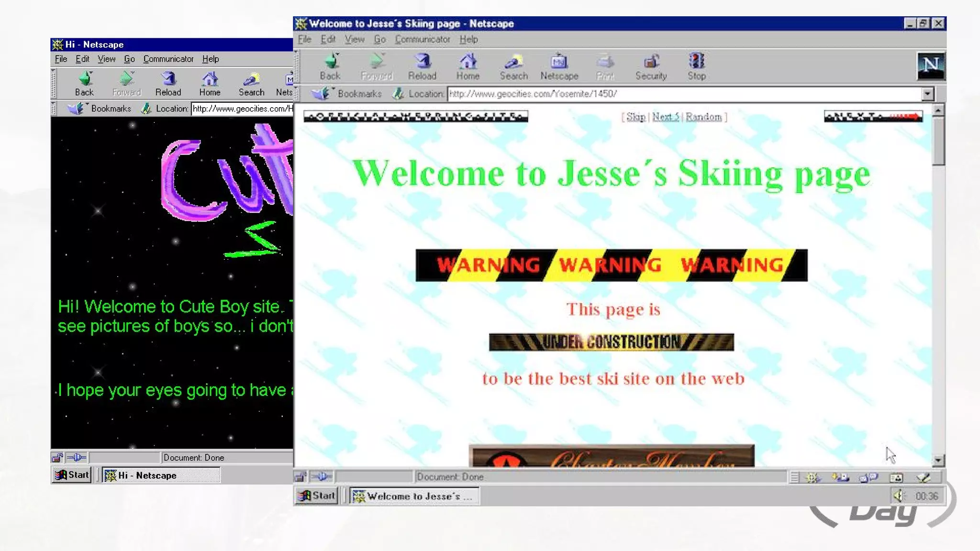This screenshot has width=980, height=551.
Task: Follow the Random webring link
Action: 703,117
